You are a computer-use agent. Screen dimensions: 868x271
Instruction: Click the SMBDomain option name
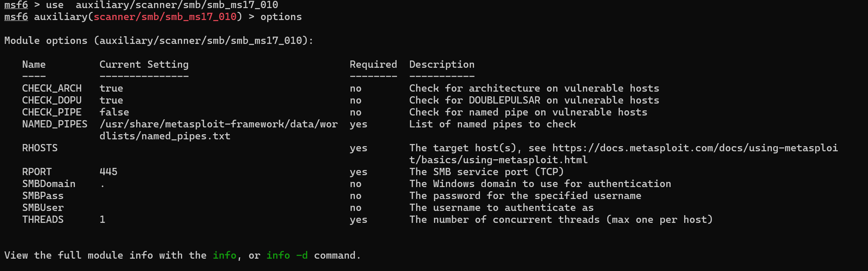(x=49, y=184)
